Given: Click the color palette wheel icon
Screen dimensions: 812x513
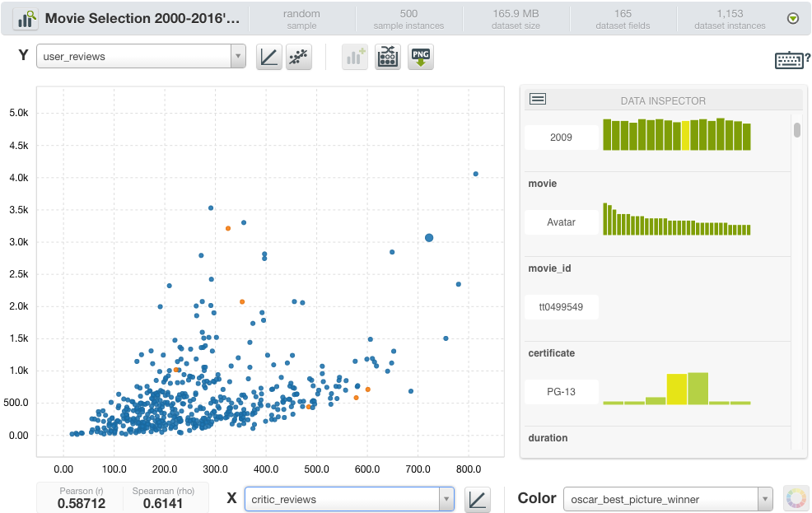Looking at the screenshot, I should tap(795, 498).
